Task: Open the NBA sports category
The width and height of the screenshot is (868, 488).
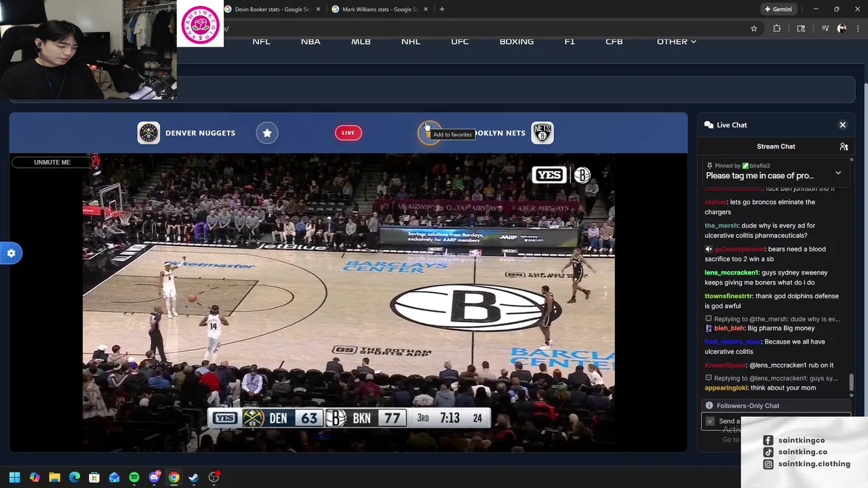Action: 311,41
